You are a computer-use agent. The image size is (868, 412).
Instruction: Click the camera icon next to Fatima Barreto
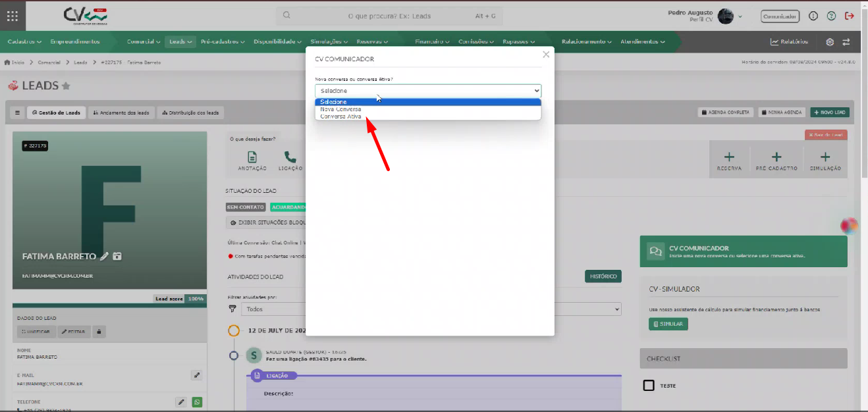coord(117,256)
